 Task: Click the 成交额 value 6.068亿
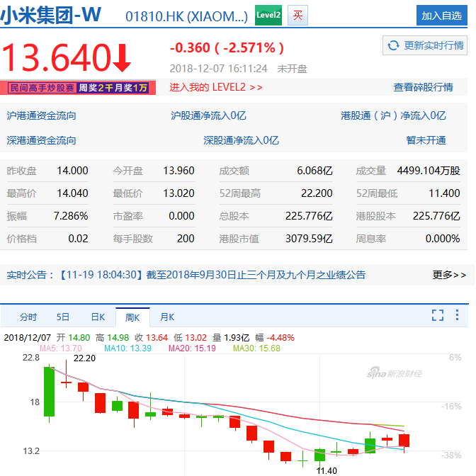click(314, 171)
